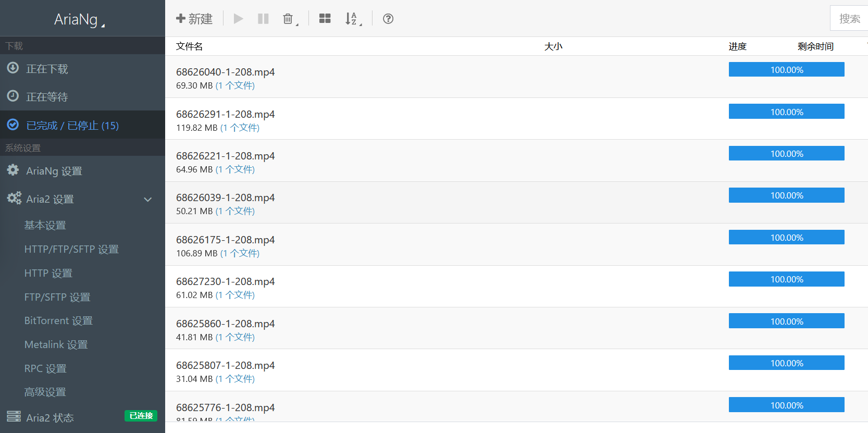
Task: Sort by 进度 column header
Action: [738, 46]
